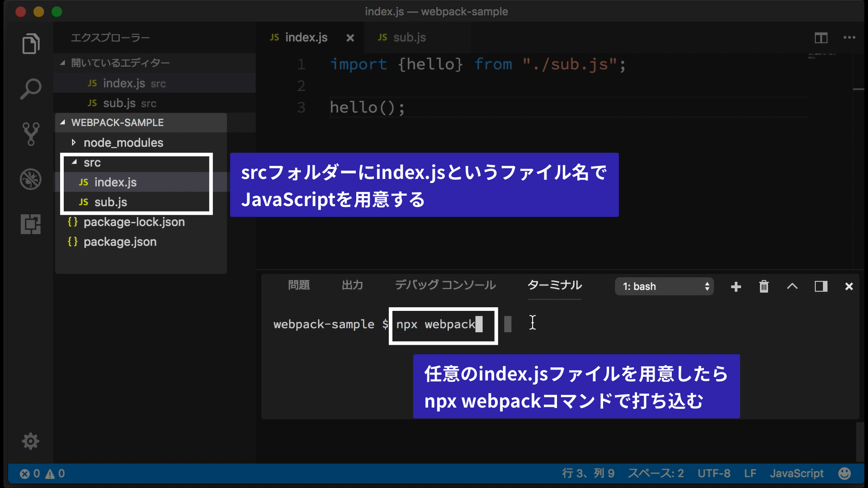Select the Terminal panel tab
The width and height of the screenshot is (868, 488).
(x=554, y=285)
